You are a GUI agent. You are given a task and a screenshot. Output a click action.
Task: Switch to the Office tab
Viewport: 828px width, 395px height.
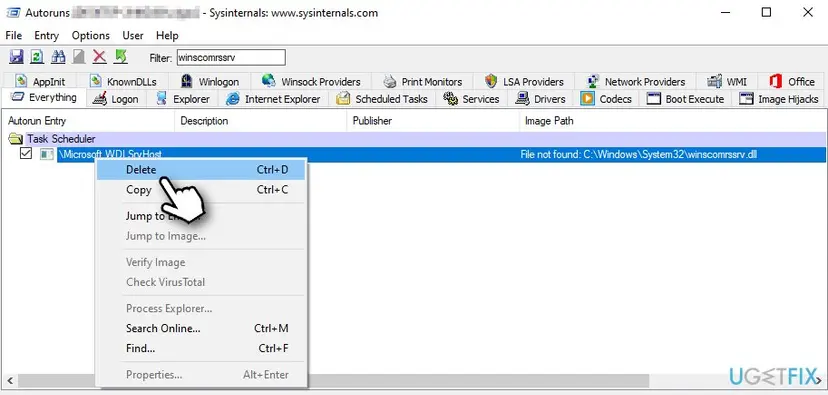pos(792,81)
